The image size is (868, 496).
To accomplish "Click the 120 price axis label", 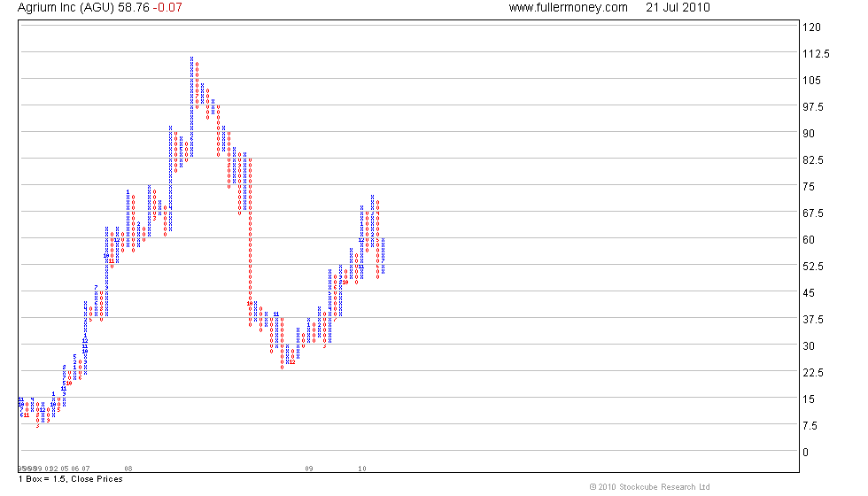I will (x=811, y=27).
